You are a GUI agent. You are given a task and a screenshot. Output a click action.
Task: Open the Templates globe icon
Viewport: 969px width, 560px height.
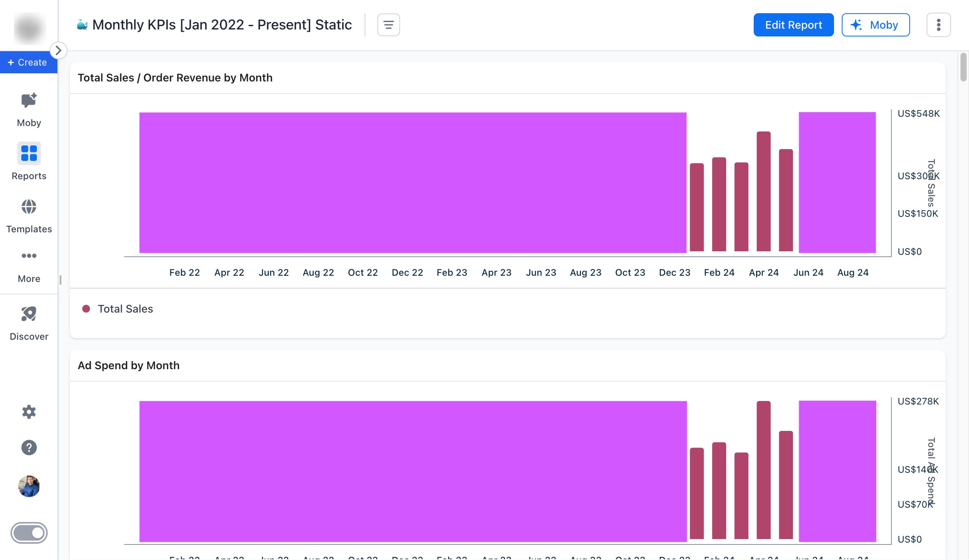pyautogui.click(x=29, y=207)
